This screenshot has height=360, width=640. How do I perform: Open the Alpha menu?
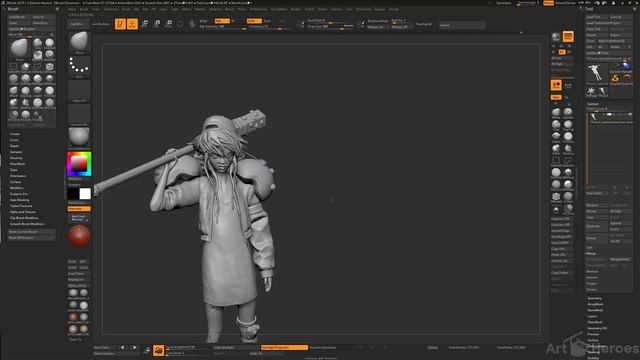click(x=71, y=9)
